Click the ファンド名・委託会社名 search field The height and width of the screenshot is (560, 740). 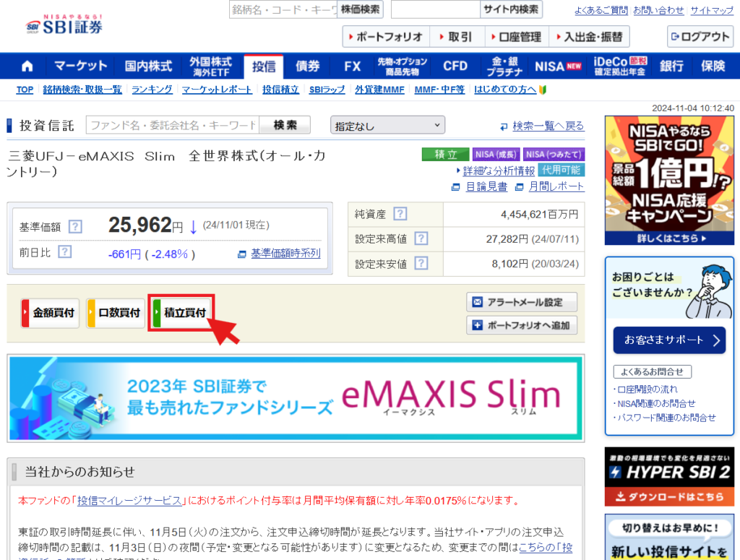coord(173,125)
